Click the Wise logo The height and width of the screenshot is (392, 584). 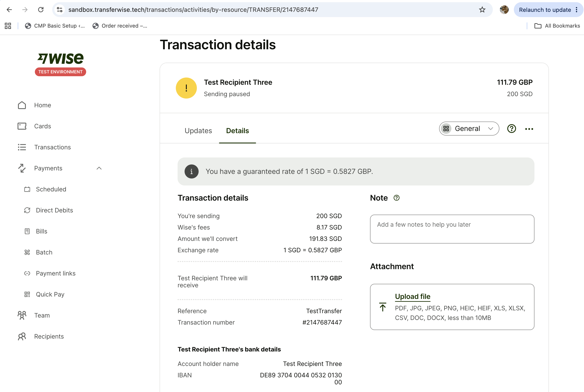60,58
